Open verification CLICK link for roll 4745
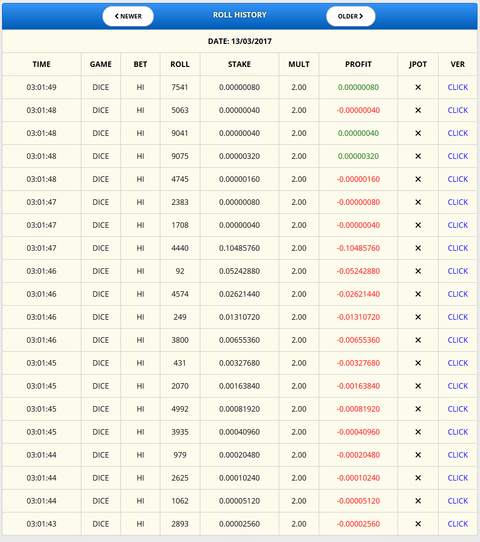The height and width of the screenshot is (542, 480). pos(458,179)
